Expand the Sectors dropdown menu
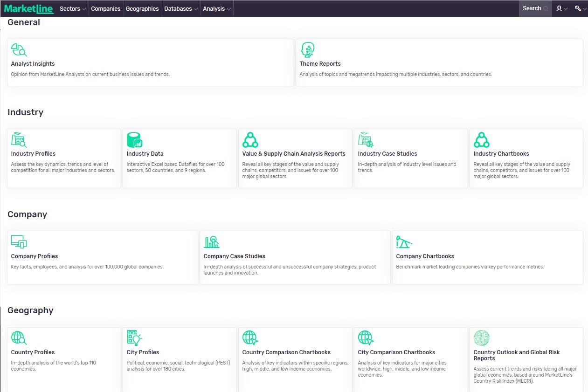 tap(73, 8)
